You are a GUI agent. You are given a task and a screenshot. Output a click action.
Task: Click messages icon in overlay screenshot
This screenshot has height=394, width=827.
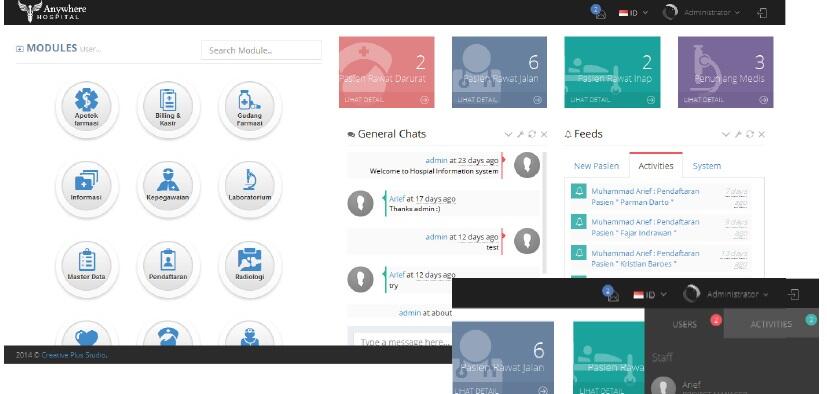[611, 294]
